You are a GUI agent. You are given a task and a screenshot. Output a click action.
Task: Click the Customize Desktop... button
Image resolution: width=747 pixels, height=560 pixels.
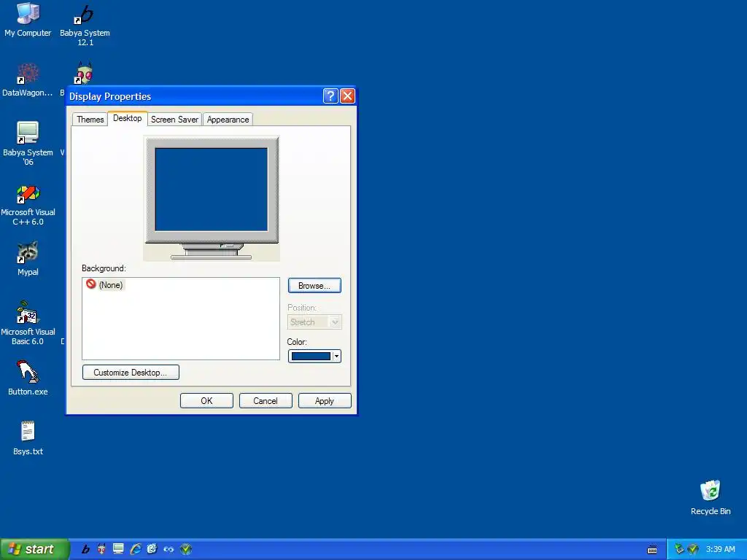(131, 373)
